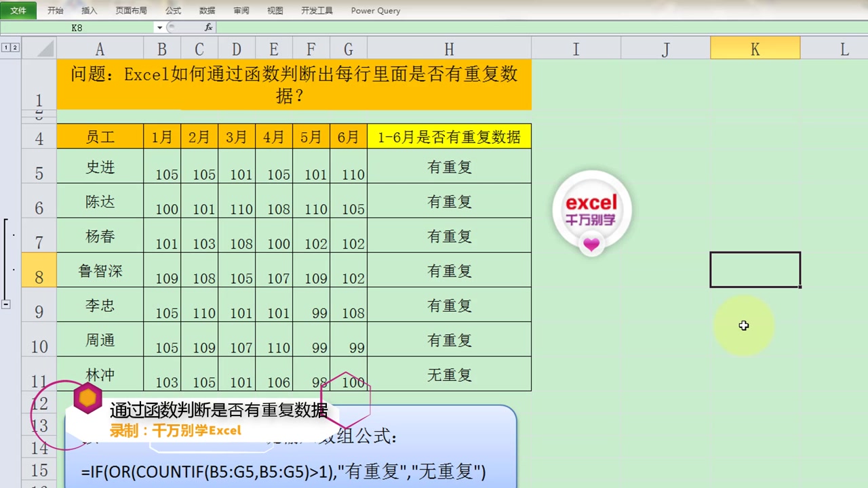Click the 6月 header cell

[349, 136]
